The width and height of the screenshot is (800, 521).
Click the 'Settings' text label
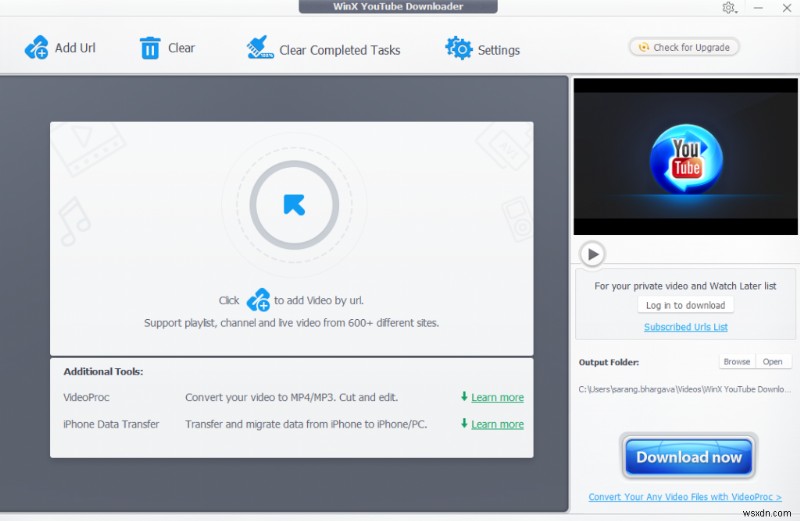coord(499,50)
